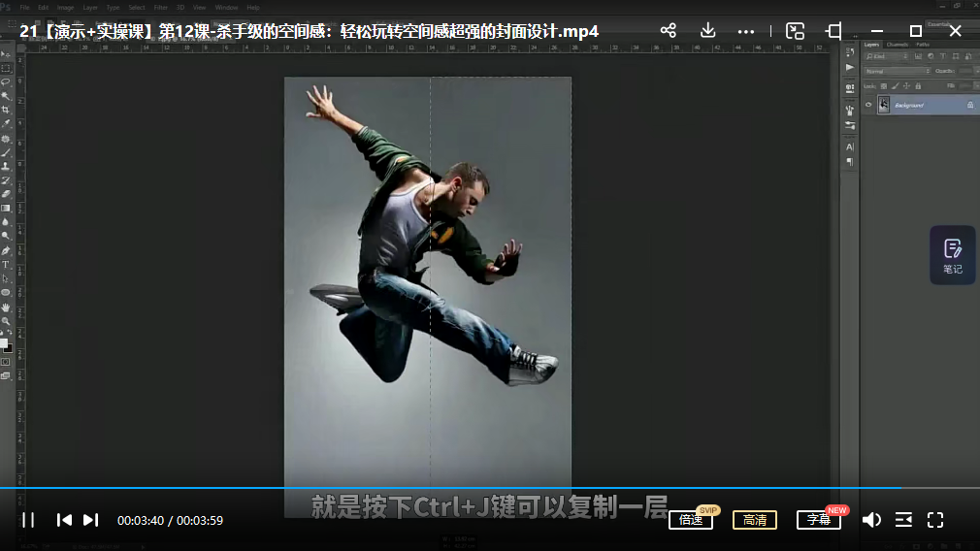
Task: Click the Background layer thumbnail
Action: [x=884, y=105]
